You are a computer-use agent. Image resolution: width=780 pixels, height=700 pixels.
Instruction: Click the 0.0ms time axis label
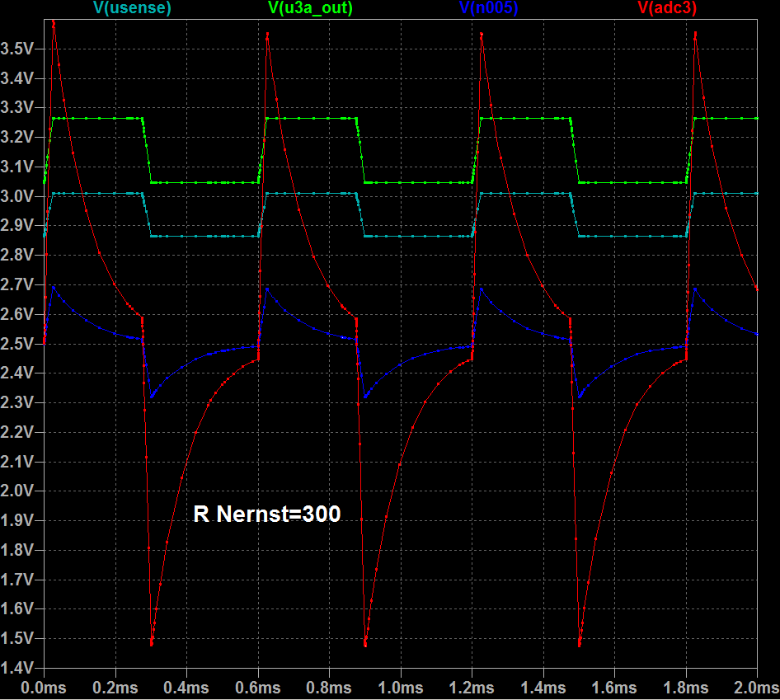click(44, 687)
